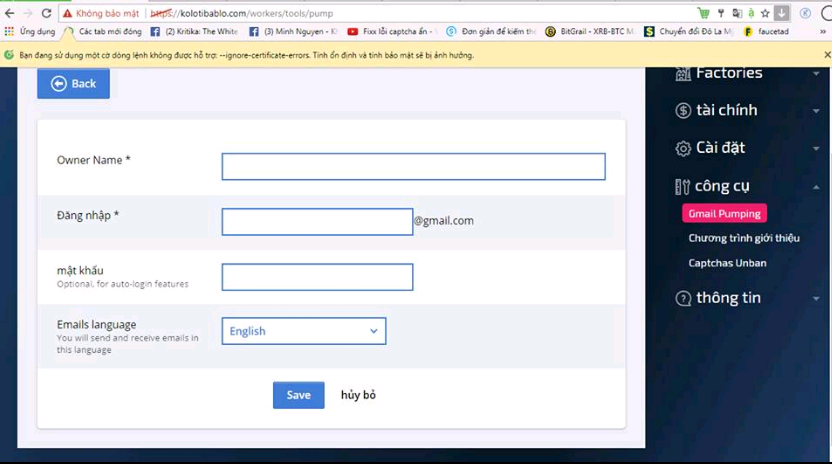Image resolution: width=832 pixels, height=464 pixels.
Task: Focus the Owner Name input field
Action: click(x=413, y=167)
